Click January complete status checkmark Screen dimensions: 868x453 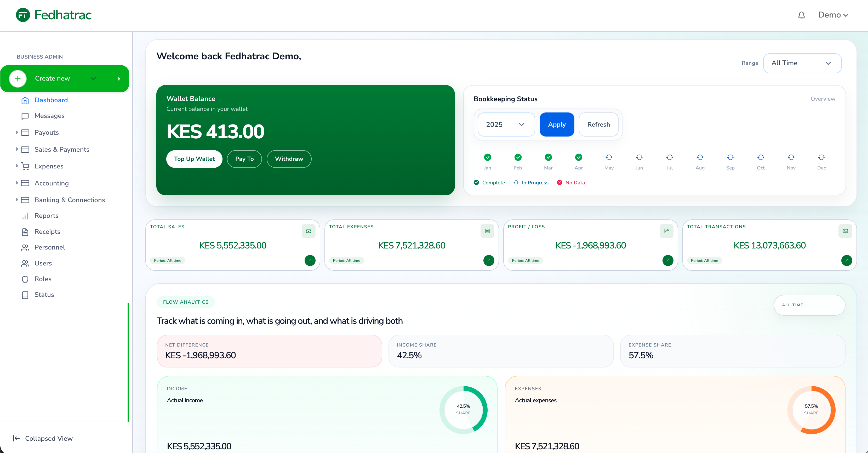click(488, 157)
